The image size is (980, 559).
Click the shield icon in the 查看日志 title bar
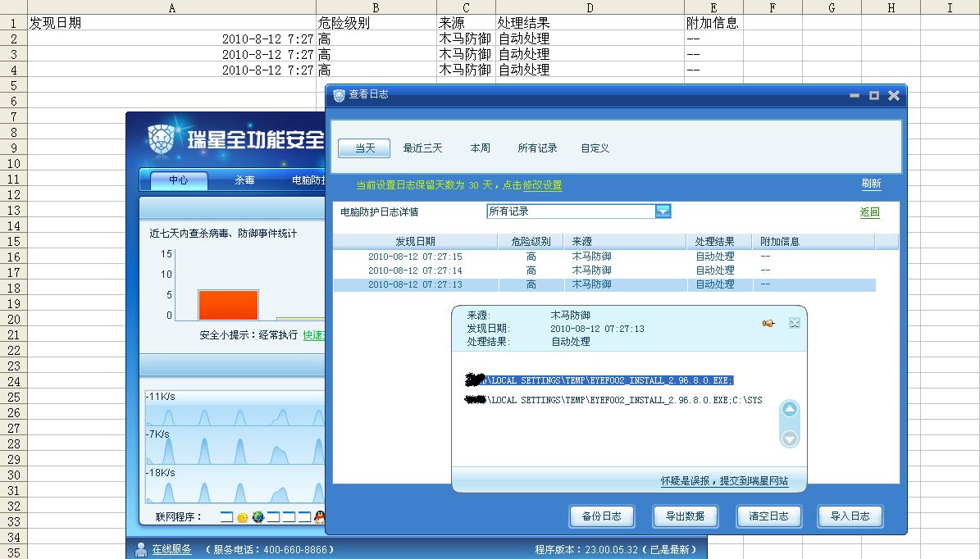(340, 95)
